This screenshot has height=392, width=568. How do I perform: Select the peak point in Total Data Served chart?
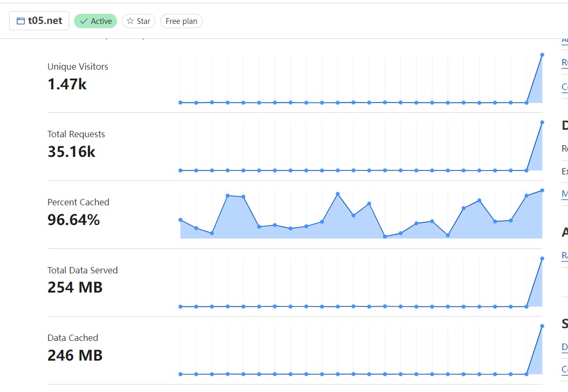coord(542,258)
